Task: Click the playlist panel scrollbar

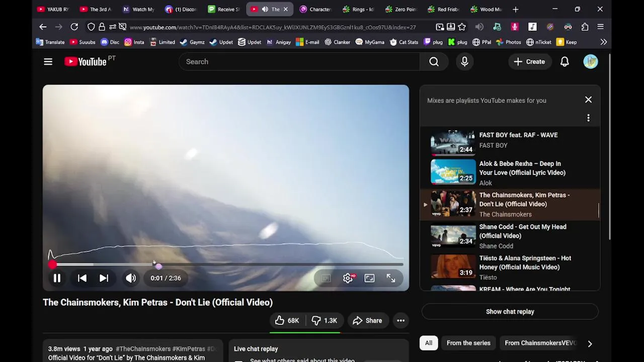Action: 598,211
